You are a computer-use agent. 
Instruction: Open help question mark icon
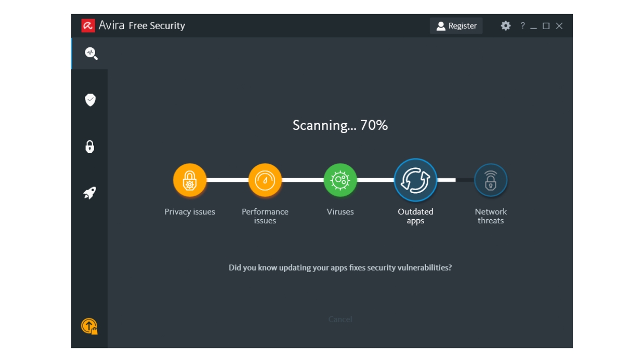[522, 26]
